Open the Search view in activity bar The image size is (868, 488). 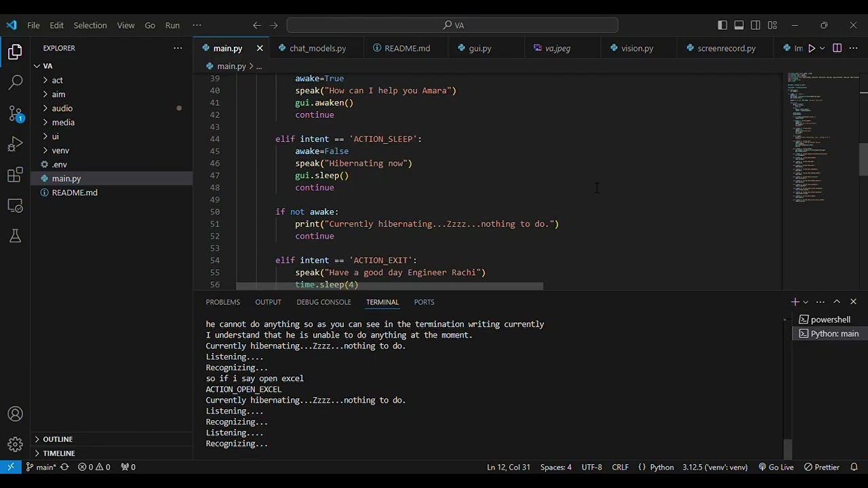[x=15, y=83]
